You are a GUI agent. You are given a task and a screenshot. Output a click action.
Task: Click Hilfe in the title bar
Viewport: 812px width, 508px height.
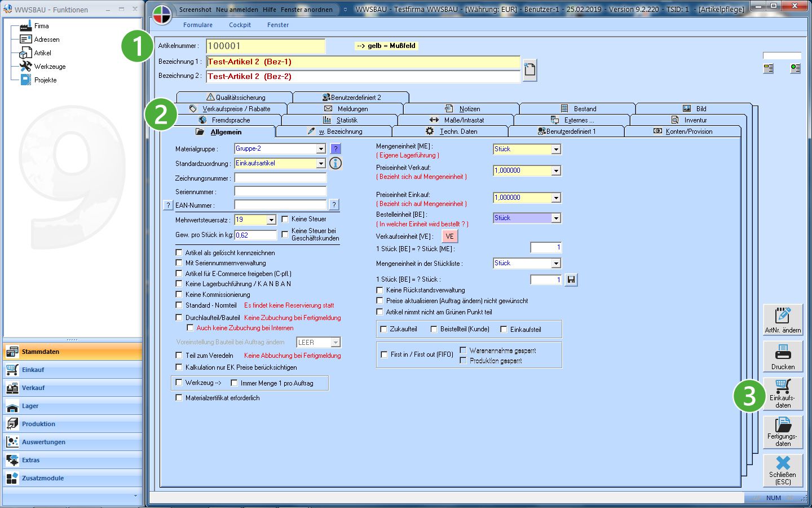(270, 10)
